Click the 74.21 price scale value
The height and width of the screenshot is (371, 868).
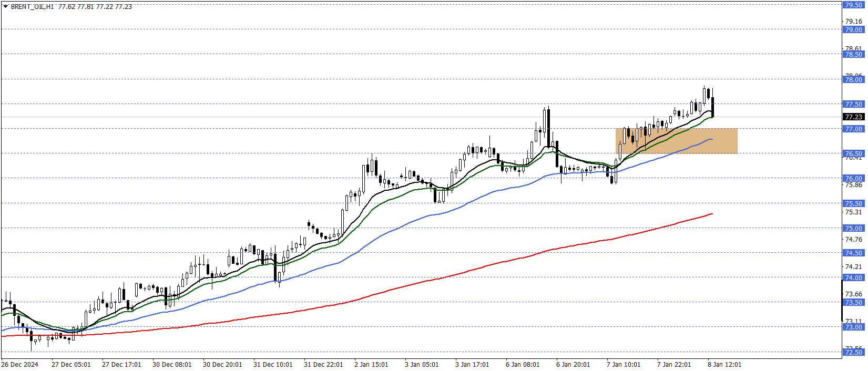[853, 267]
